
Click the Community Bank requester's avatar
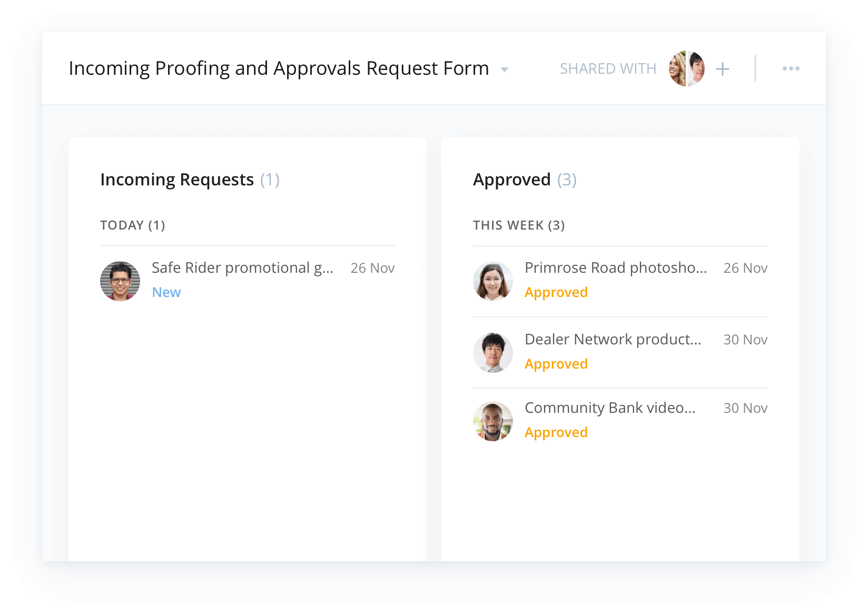click(x=493, y=421)
